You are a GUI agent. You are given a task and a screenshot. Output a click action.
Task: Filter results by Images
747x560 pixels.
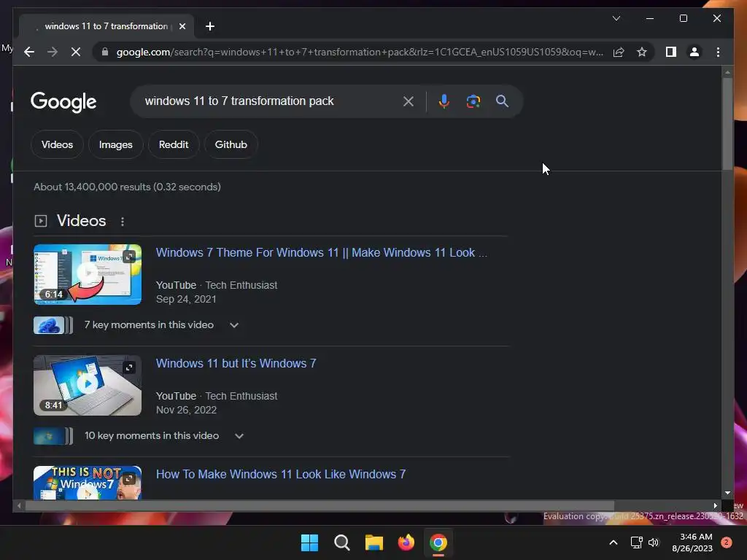pos(116,144)
